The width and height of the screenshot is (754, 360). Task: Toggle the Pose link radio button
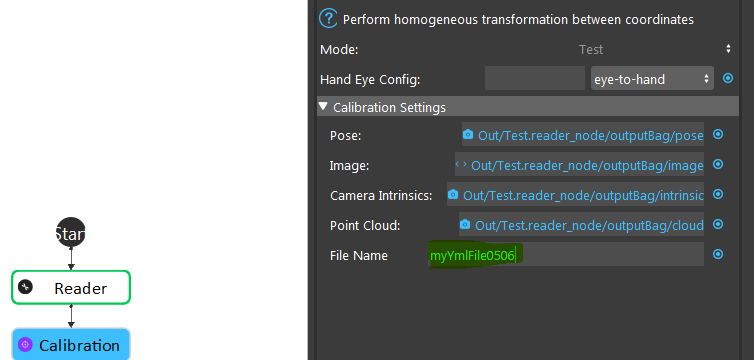[717, 135]
